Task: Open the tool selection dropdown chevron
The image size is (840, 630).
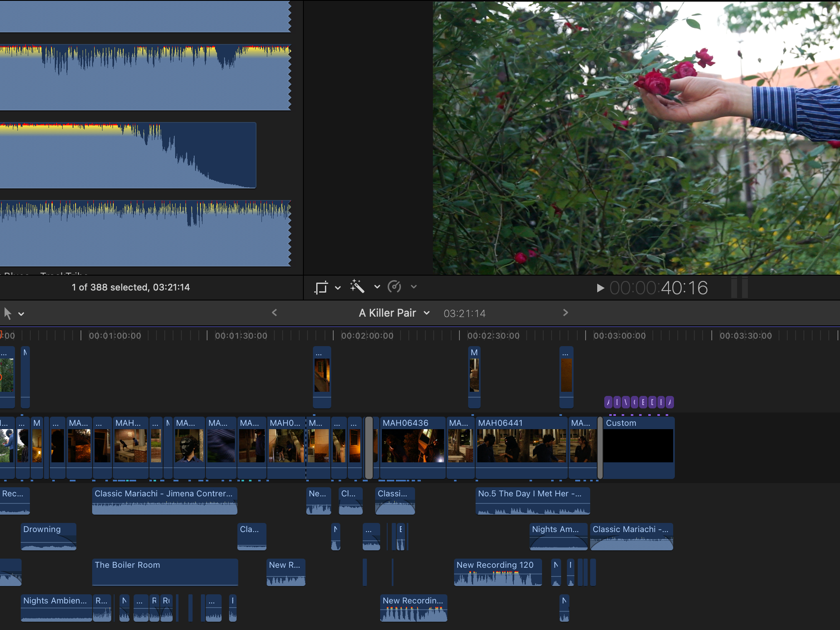Action: [21, 314]
